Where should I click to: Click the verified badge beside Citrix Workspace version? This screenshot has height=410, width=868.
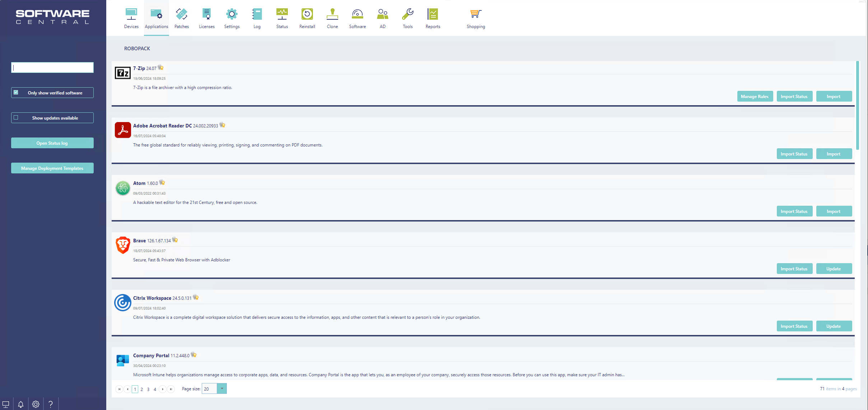click(196, 297)
